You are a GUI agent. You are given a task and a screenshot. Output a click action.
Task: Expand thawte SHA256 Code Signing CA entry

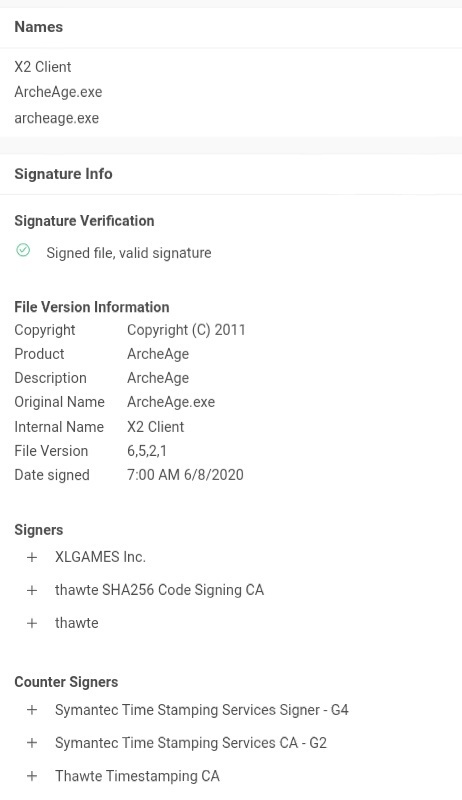coord(32,590)
